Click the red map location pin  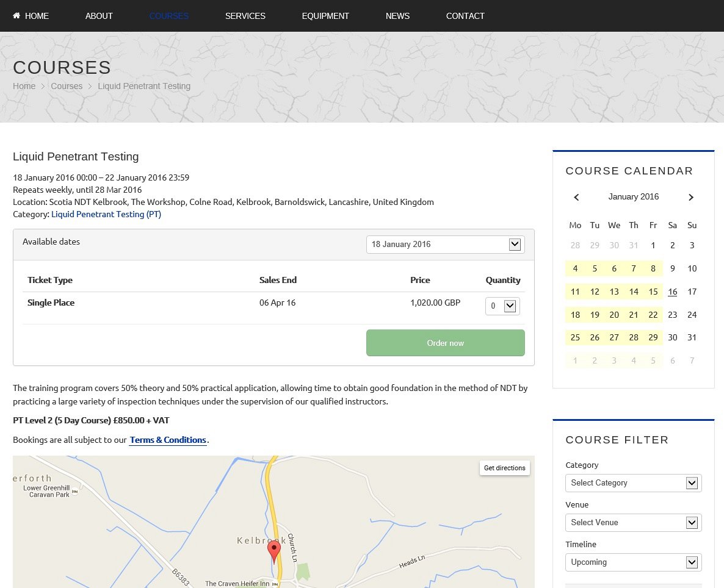pos(274,550)
